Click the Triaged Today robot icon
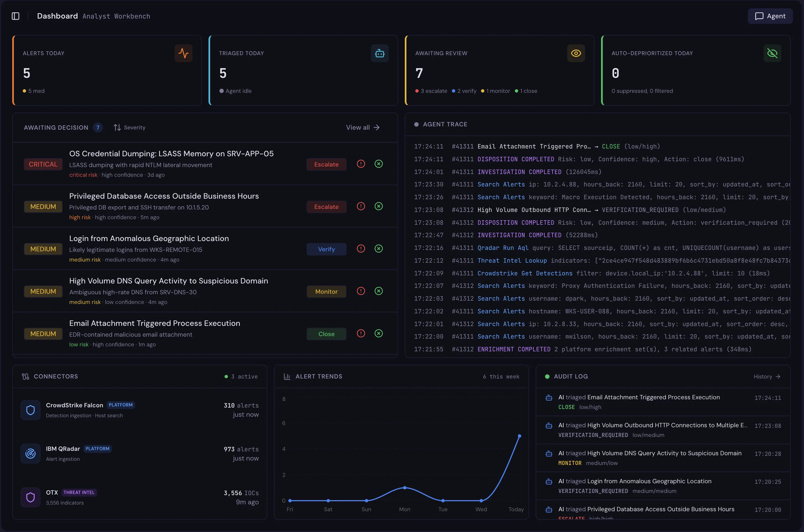 pos(380,53)
